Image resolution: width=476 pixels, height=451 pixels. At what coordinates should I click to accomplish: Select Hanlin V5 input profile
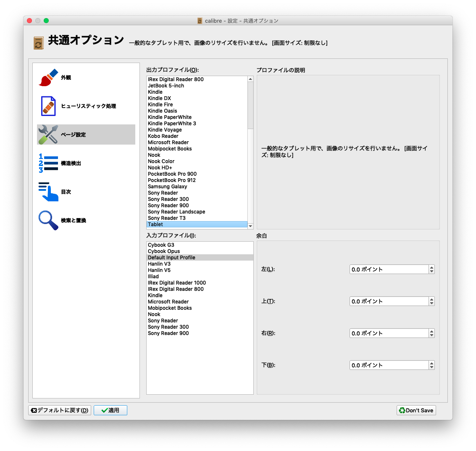click(200, 270)
